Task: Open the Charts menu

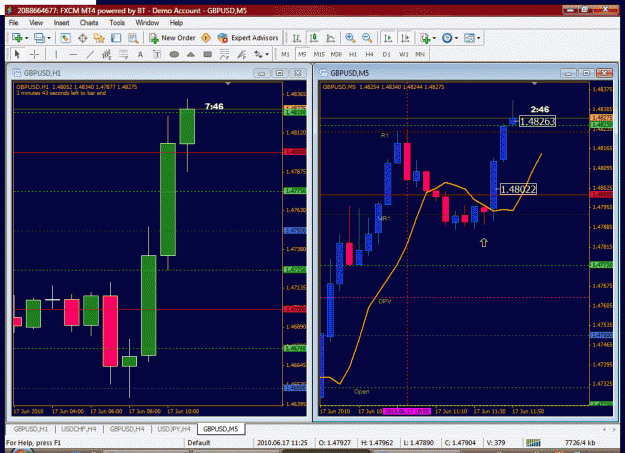Action: point(89,23)
